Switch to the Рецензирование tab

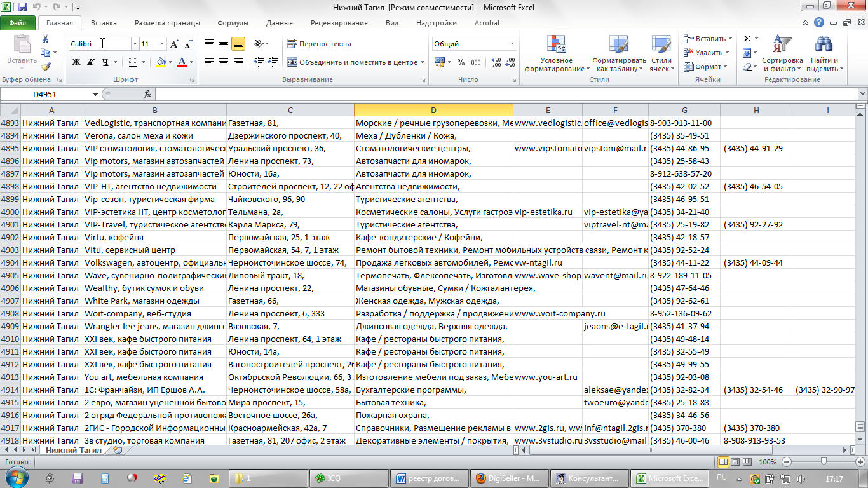(339, 23)
